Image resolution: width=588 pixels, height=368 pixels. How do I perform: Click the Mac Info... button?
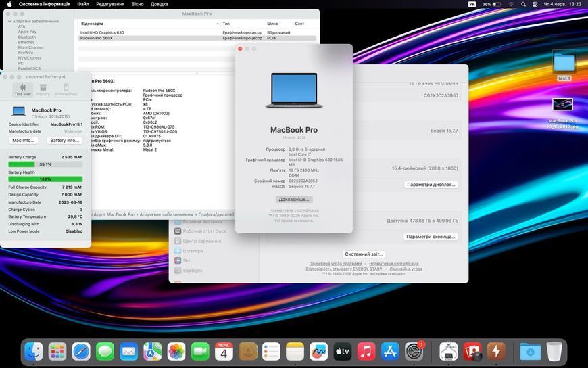pos(23,140)
